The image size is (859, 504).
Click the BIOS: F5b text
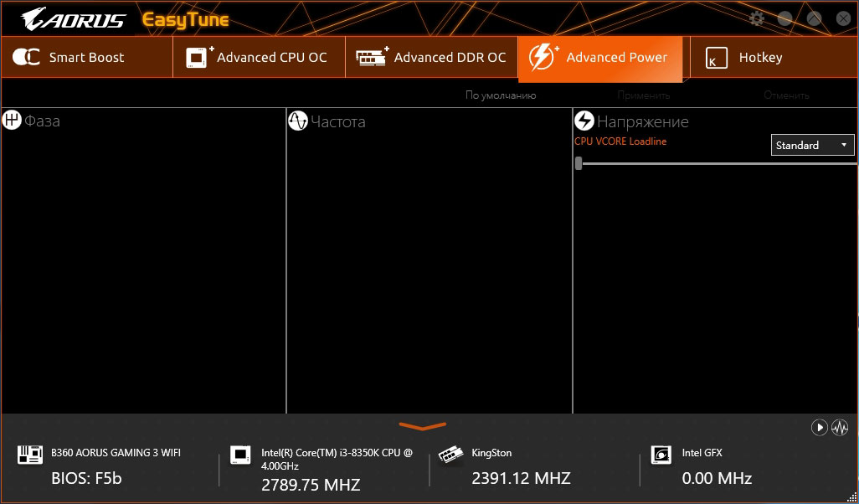pyautogui.click(x=86, y=478)
